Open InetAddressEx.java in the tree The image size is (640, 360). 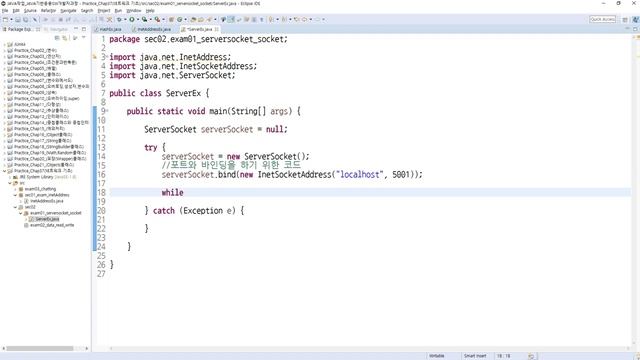tap(44, 201)
